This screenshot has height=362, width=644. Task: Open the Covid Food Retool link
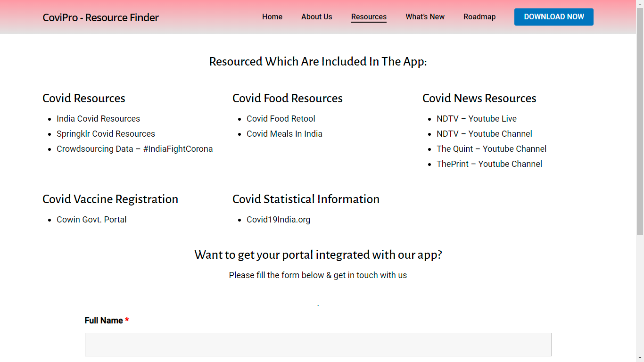coord(281,119)
